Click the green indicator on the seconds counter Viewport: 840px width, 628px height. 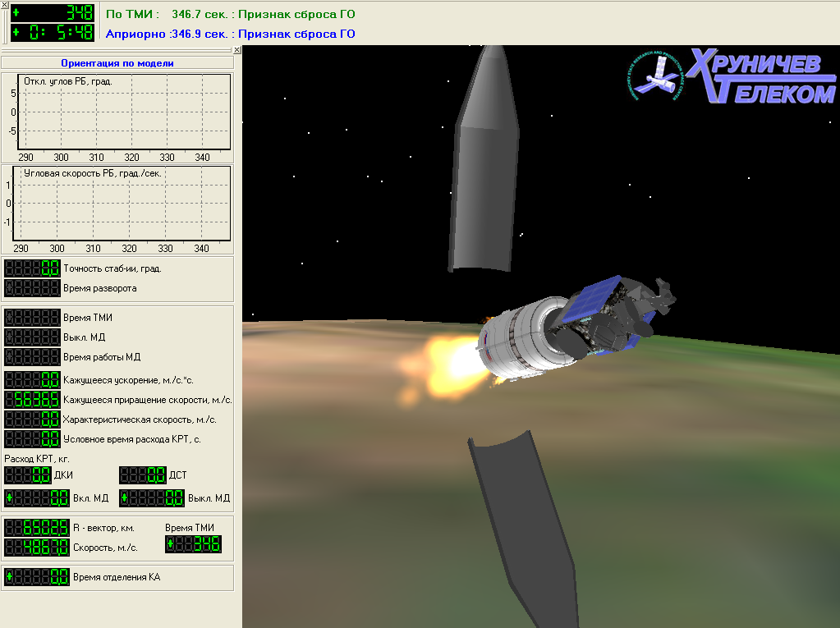(x=16, y=13)
